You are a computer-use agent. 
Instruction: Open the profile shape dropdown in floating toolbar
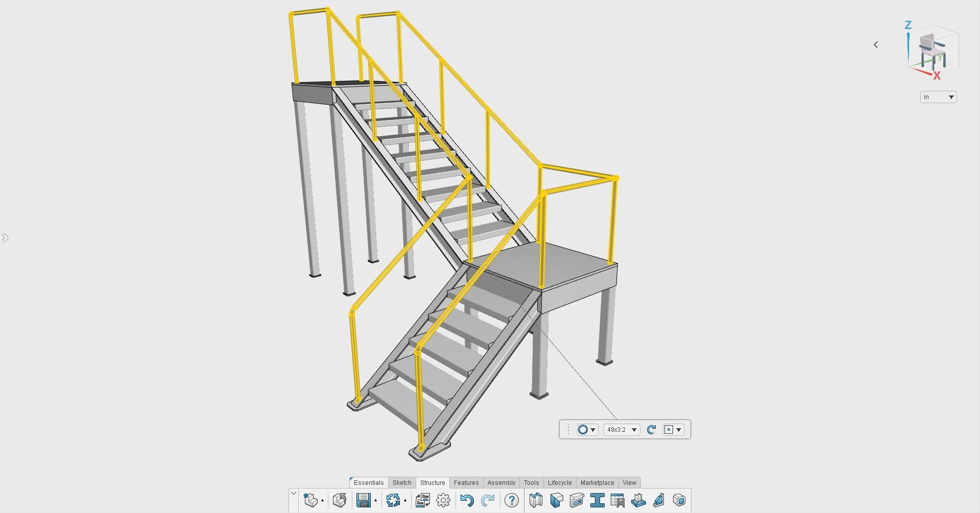pyautogui.click(x=586, y=429)
